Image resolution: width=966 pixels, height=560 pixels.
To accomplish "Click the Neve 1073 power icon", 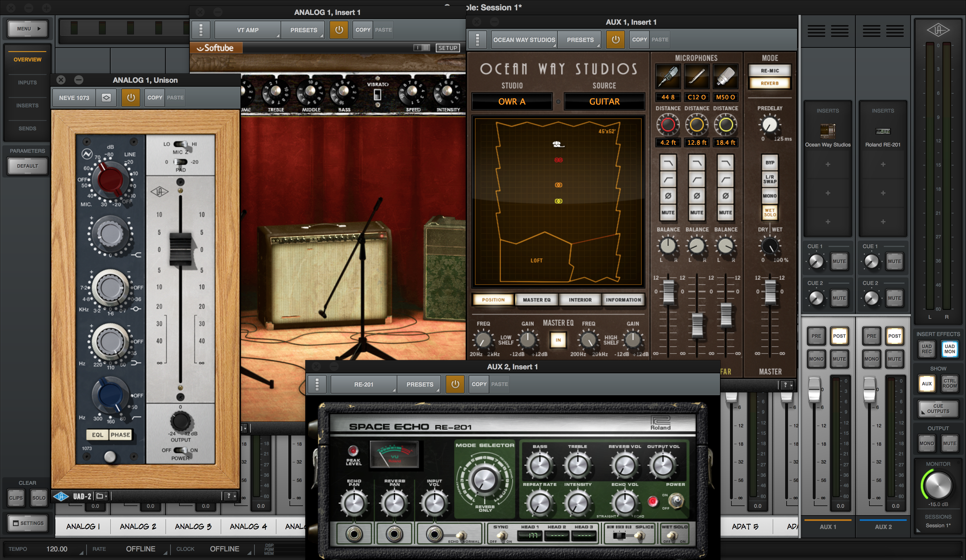I will pyautogui.click(x=131, y=98).
